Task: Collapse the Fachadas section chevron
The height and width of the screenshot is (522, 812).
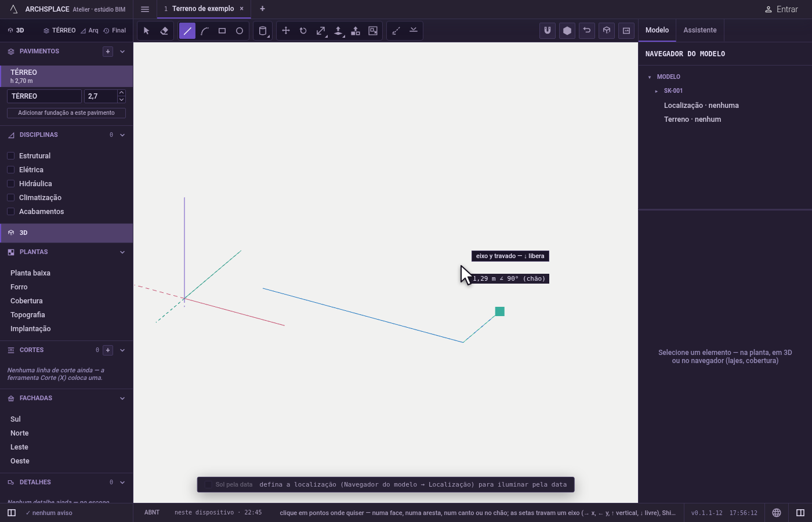Action: coord(122,398)
